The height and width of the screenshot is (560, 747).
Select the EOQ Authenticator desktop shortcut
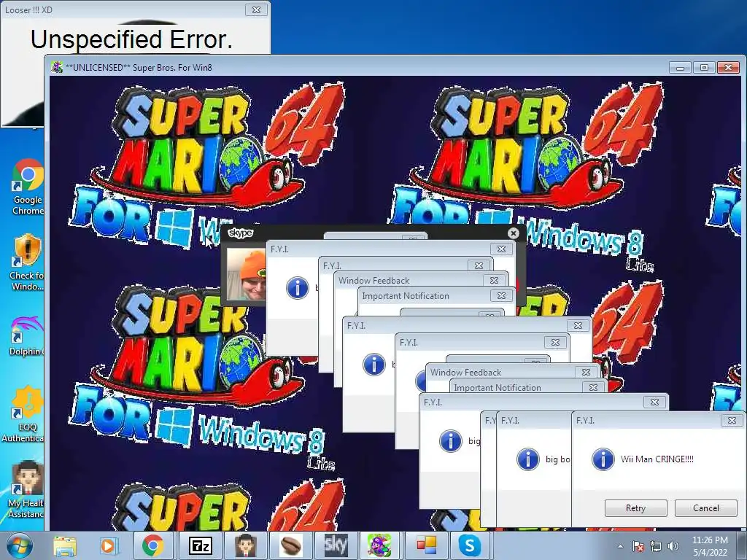click(23, 413)
